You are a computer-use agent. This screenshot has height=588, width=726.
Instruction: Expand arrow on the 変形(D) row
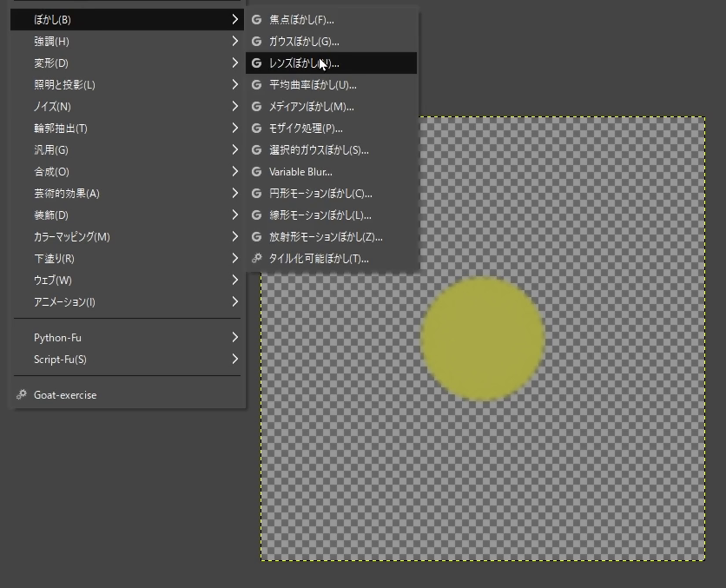click(x=234, y=63)
